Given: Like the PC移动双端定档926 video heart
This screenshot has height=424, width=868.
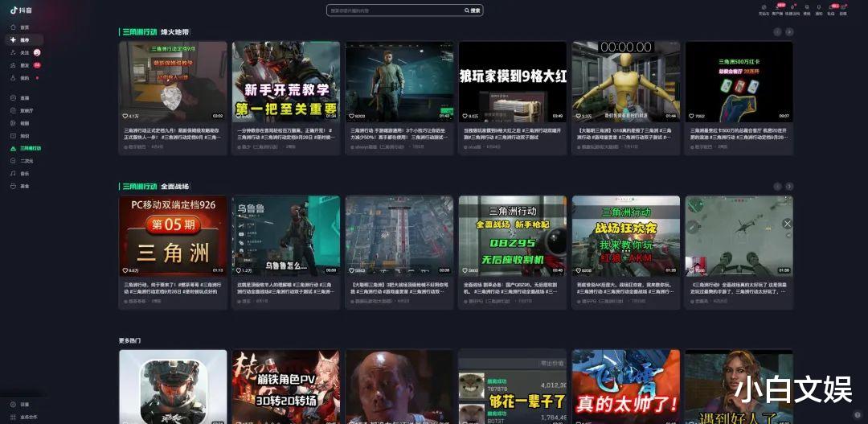Looking at the screenshot, I should point(125,270).
